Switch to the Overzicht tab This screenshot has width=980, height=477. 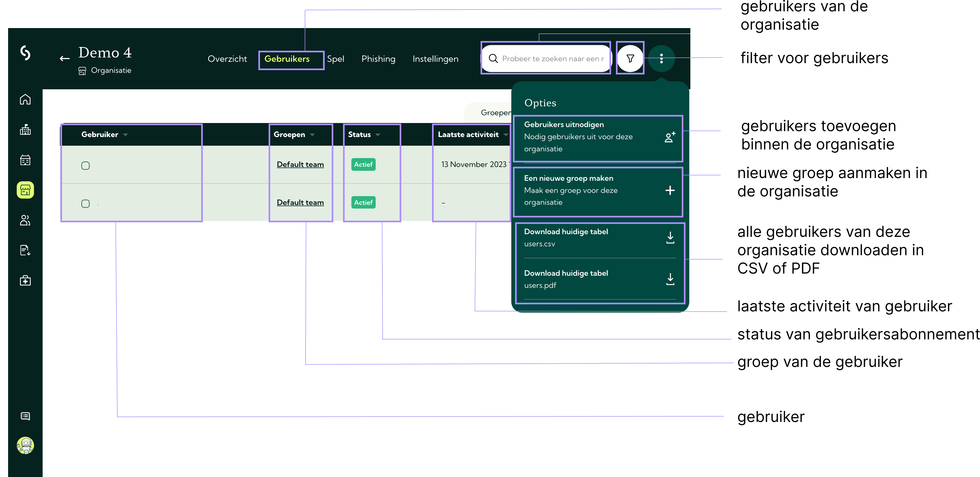click(x=227, y=59)
